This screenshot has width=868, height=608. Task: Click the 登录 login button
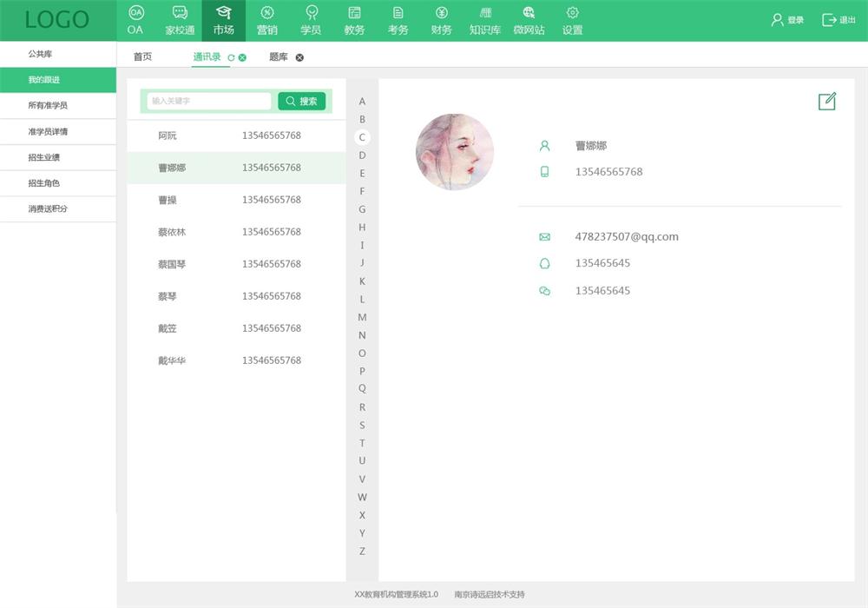coord(787,20)
